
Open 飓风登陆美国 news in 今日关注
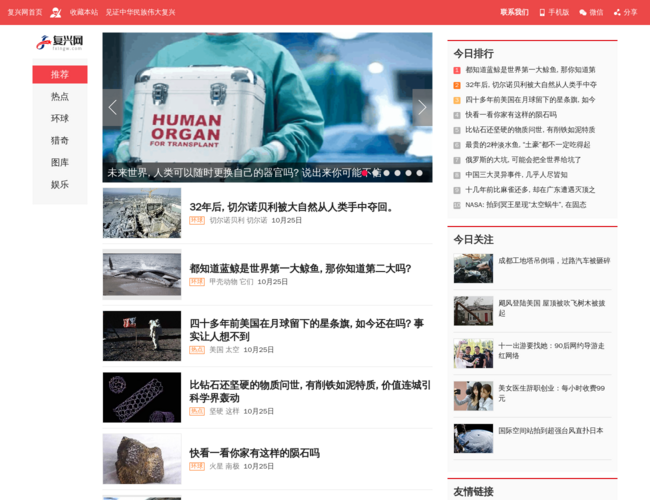coord(552,308)
